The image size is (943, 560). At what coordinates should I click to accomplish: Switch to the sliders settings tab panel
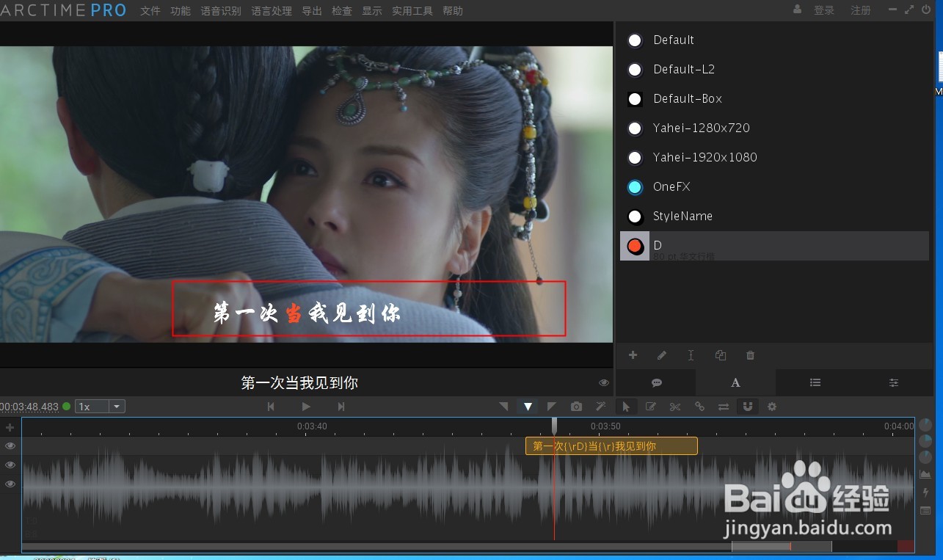(893, 382)
